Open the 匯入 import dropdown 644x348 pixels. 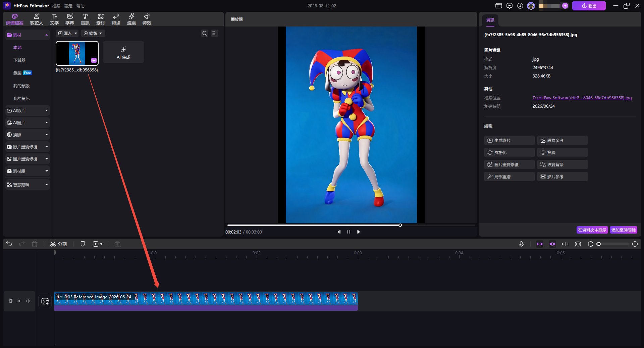click(68, 33)
